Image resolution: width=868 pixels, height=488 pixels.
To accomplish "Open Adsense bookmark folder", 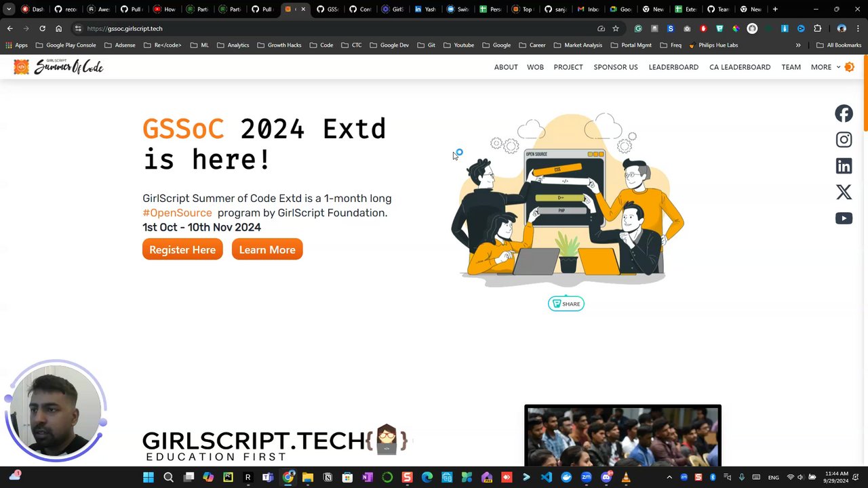I will [x=120, y=45].
